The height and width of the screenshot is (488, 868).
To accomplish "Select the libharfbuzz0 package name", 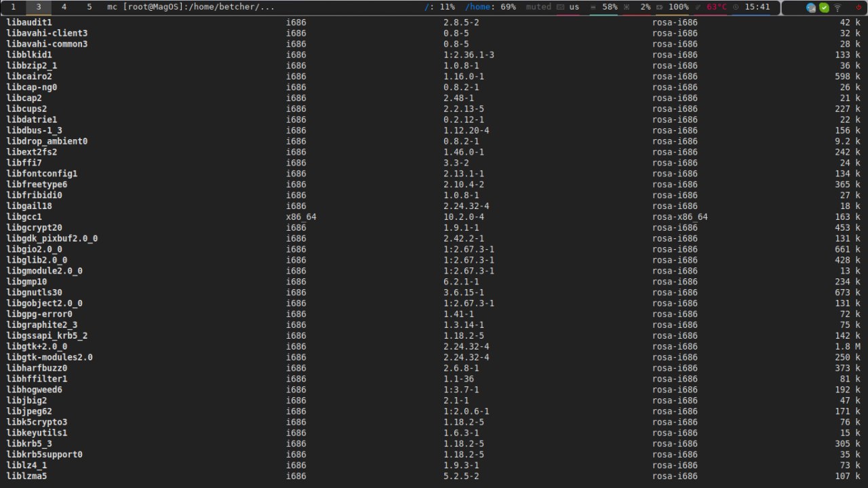I will pyautogui.click(x=37, y=369).
